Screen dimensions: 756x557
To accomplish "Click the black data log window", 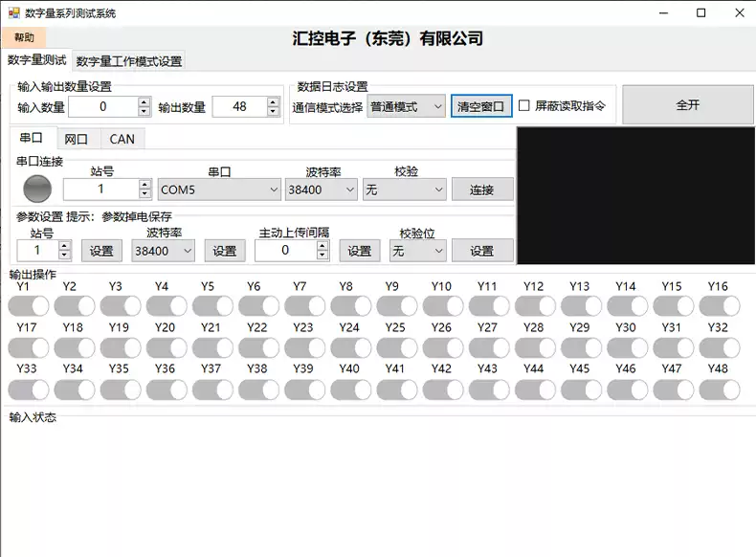I will pos(635,195).
